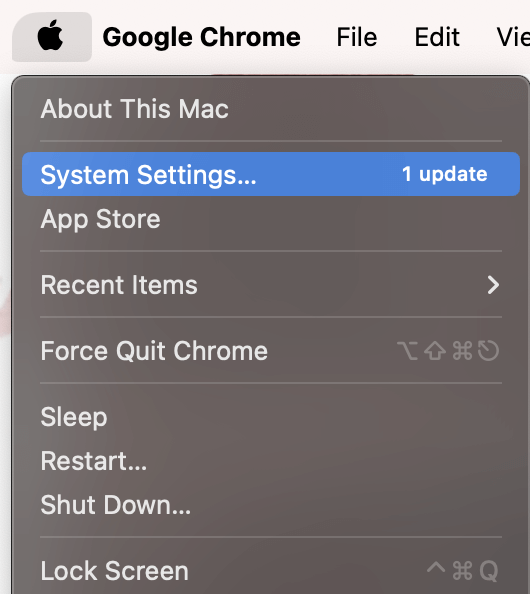Click the option-shift-command shortcut glyphs for Force Quit
Viewport: 530px width, 594px height.
pyautogui.click(x=435, y=351)
